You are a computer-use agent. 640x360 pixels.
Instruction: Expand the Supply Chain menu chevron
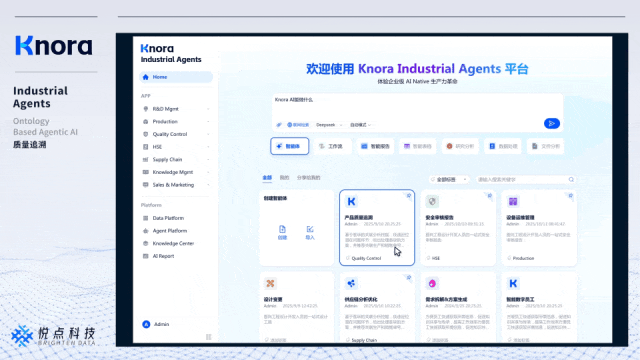pos(208,160)
